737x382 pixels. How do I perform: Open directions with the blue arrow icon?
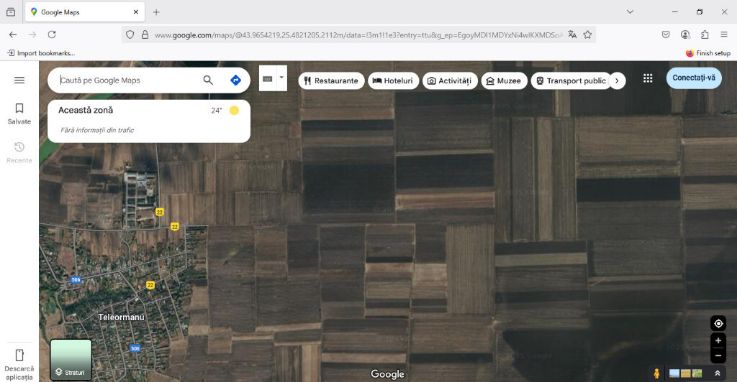[235, 80]
